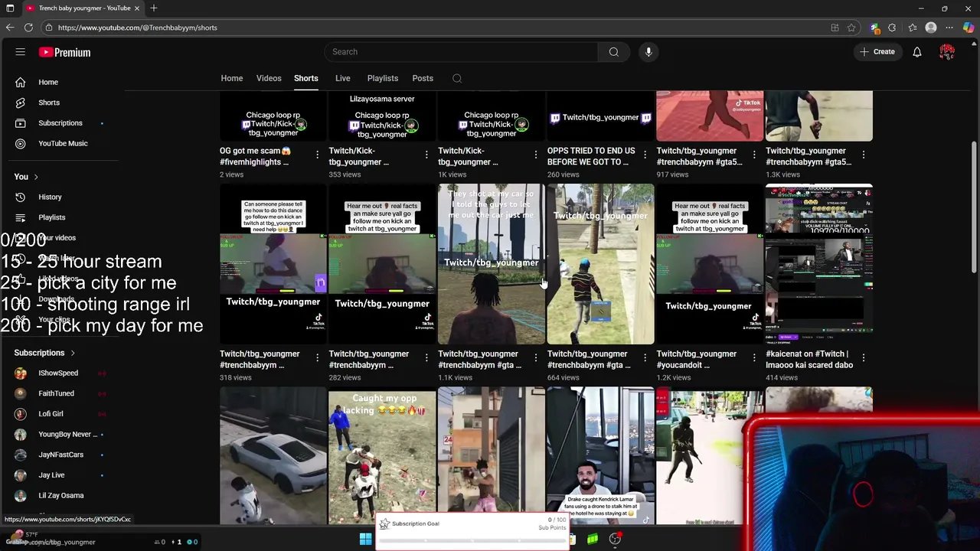980x551 pixels.
Task: Expand the You section chevron
Action: 35,177
